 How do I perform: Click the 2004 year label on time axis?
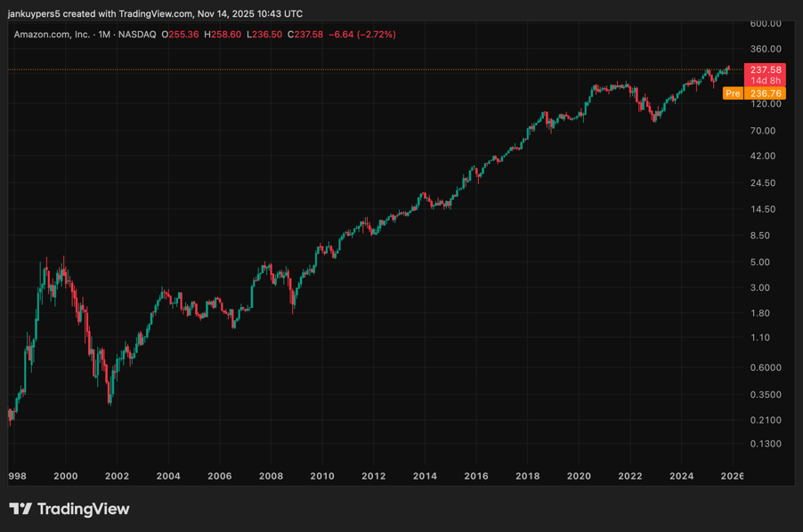point(168,476)
